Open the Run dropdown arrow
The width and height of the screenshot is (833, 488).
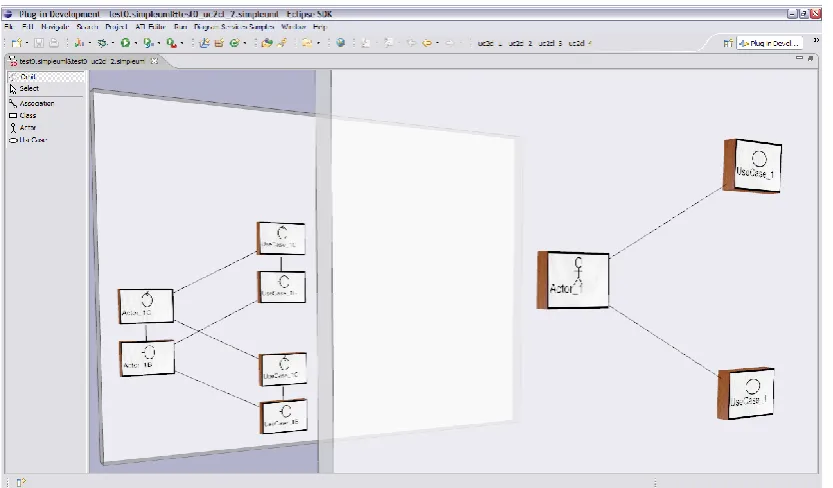(x=135, y=44)
